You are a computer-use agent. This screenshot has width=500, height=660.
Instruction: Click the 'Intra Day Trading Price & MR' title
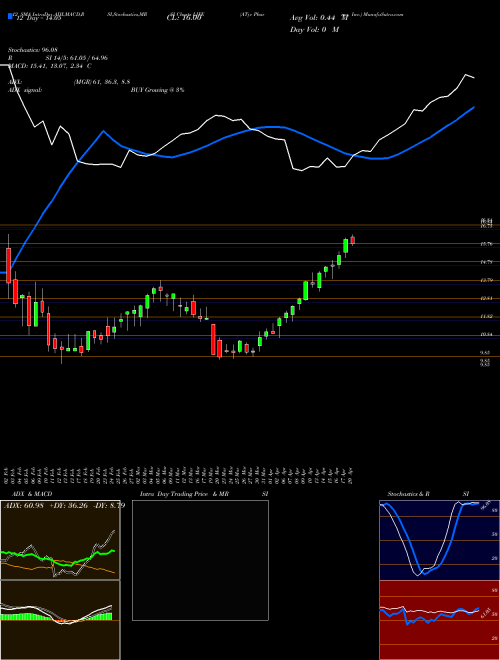pos(185,494)
